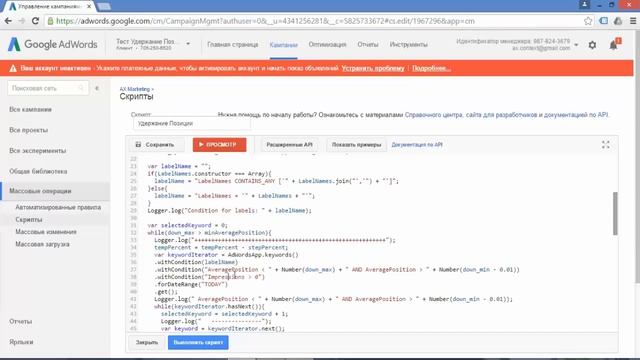Click the Расширенные API button
Viewport: 640px width, 360px height.
coord(289,144)
